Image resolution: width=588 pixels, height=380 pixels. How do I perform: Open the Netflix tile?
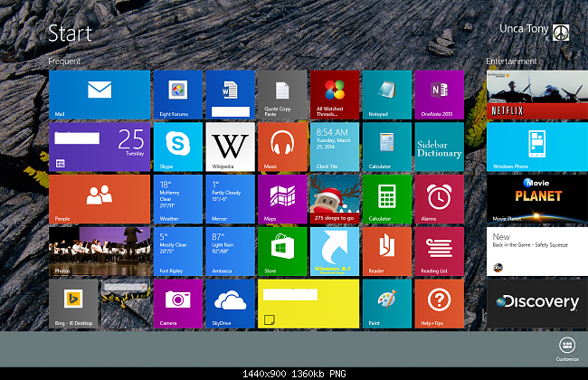coord(537,95)
